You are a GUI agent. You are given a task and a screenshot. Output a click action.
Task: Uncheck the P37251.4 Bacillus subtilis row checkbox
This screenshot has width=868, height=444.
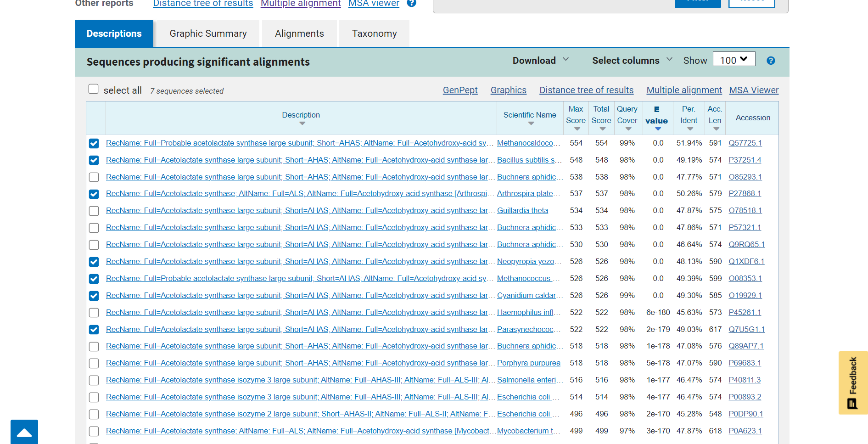[94, 160]
